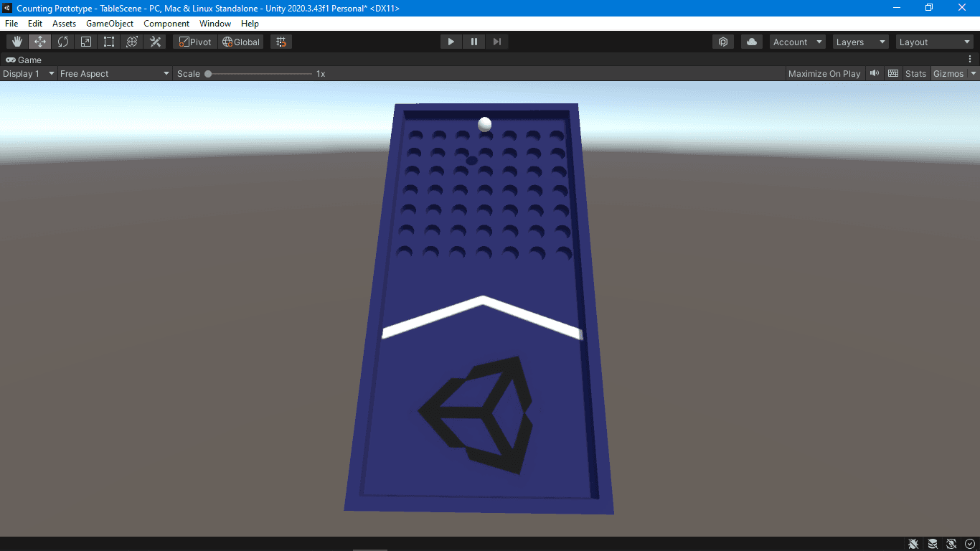Switch to the Game tab

pyautogui.click(x=24, y=60)
